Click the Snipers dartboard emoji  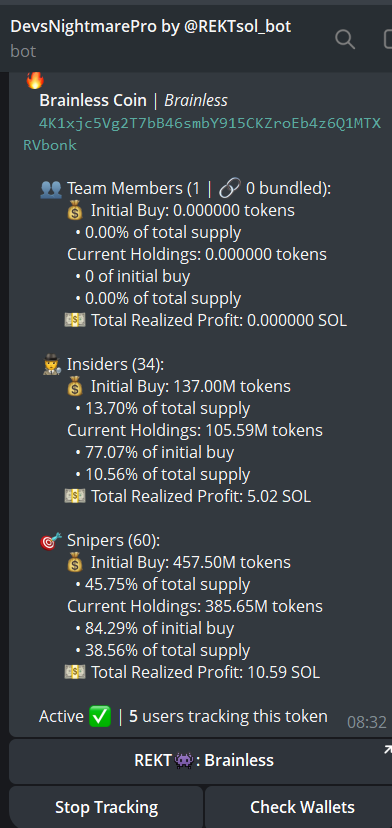pyautogui.click(x=51, y=541)
